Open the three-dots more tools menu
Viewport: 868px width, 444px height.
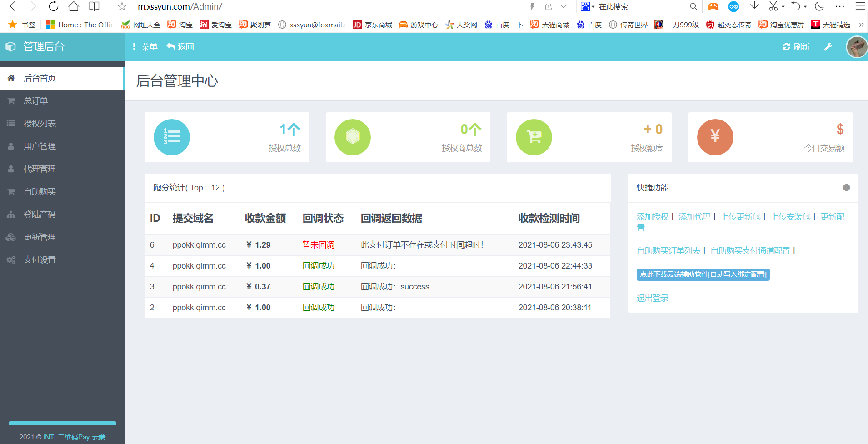(840, 6)
